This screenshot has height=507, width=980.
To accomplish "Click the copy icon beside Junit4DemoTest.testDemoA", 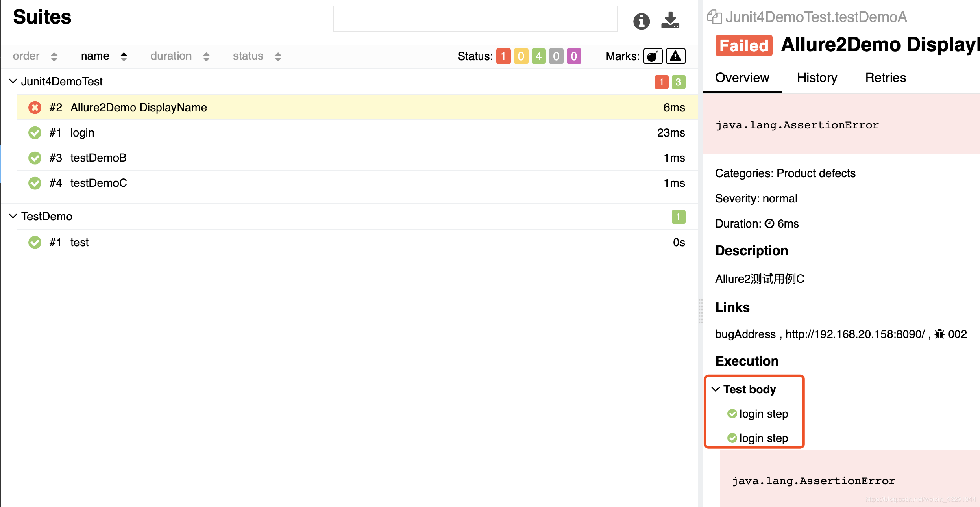I will tap(714, 17).
